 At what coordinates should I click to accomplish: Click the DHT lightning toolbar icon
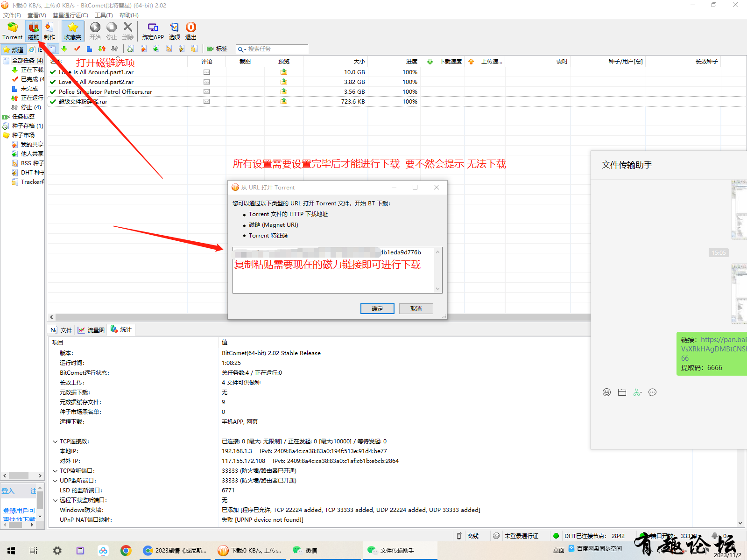click(182, 49)
